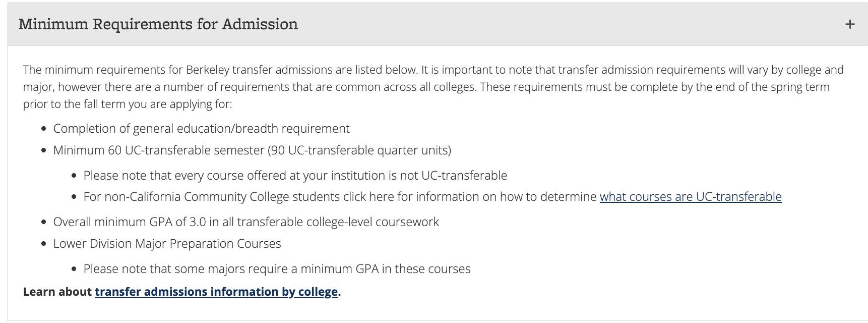The width and height of the screenshot is (868, 323).
Task: Click the plus icon in accordion header
Action: (850, 24)
